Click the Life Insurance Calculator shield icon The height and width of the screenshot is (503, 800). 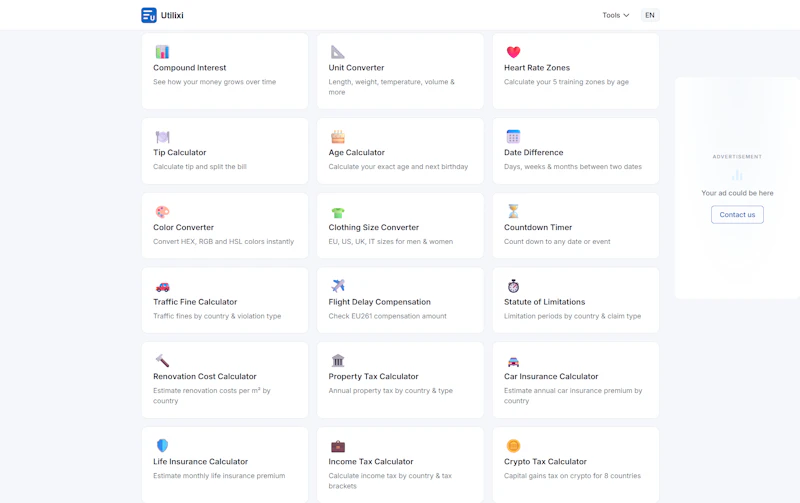162,445
